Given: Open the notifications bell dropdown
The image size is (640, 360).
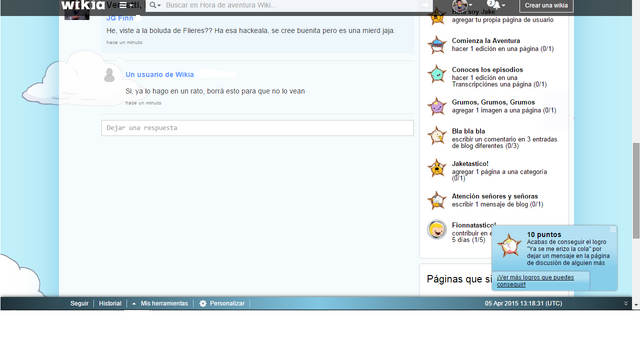Looking at the screenshot, I should click(496, 5).
